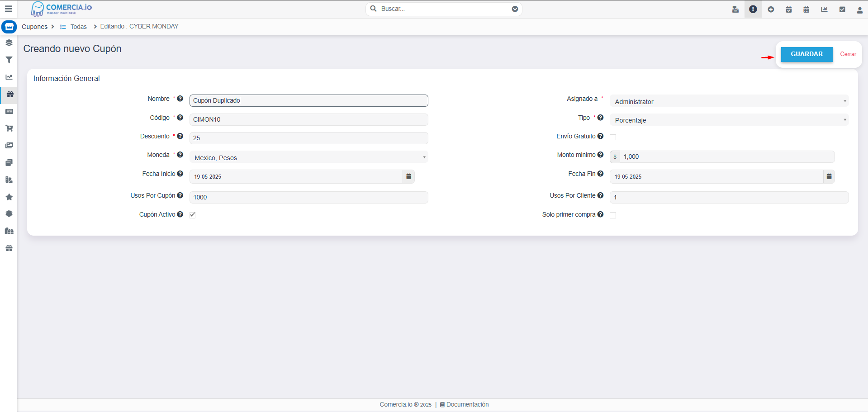The height and width of the screenshot is (412, 868).
Task: Open the stacked copies sidebar icon
Action: click(x=9, y=162)
